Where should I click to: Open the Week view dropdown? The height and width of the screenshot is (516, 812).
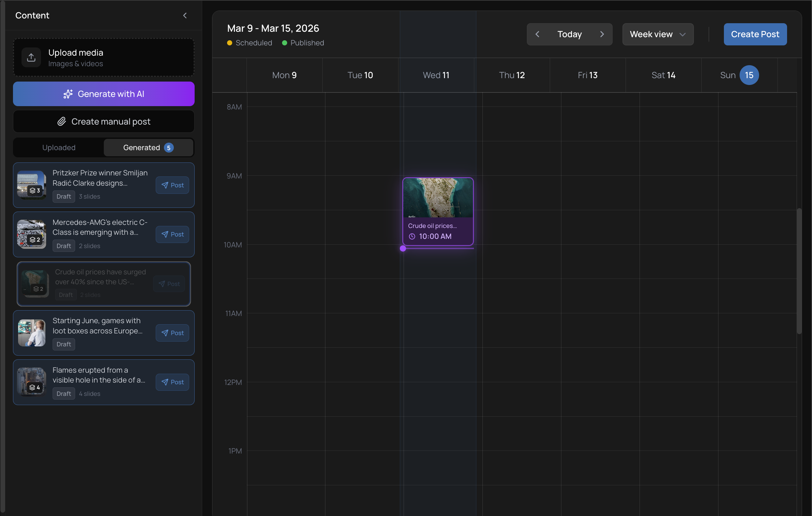658,34
